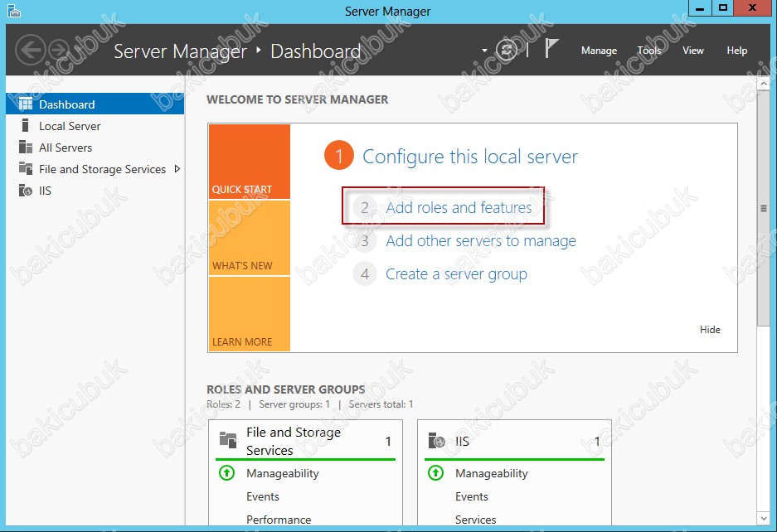
Task: Select IIS in the navigation pane
Action: [95, 191]
